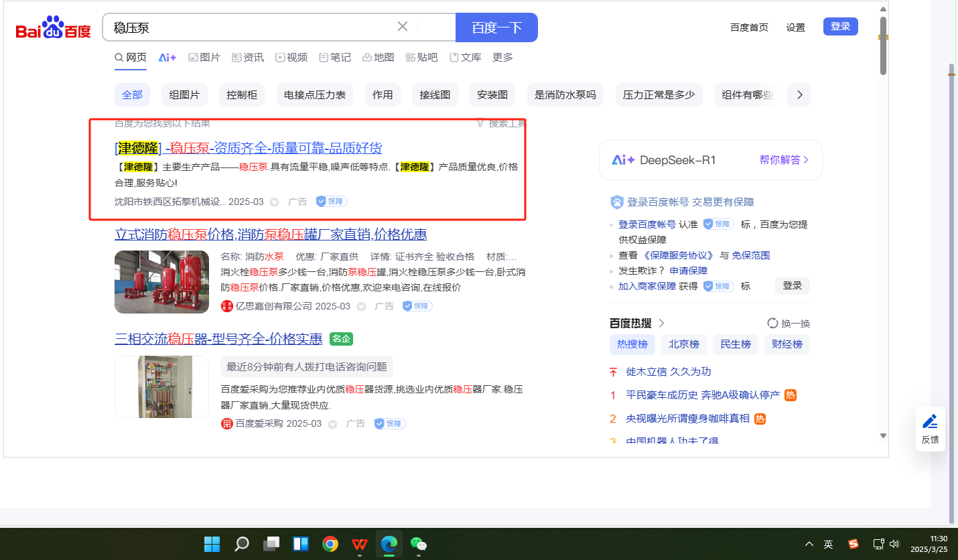Expand the filter chips right arrow
958x560 pixels.
coord(799,95)
